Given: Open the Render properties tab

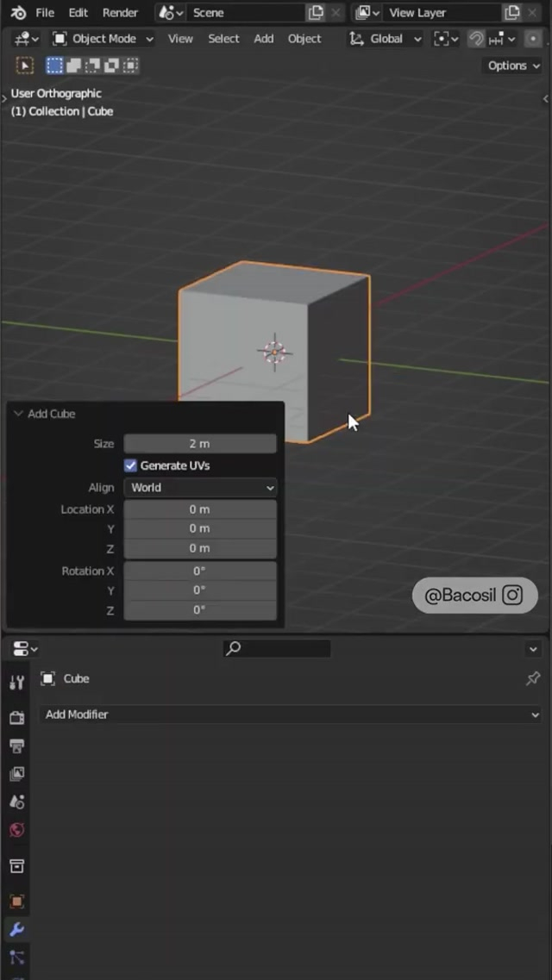Looking at the screenshot, I should tap(16, 717).
